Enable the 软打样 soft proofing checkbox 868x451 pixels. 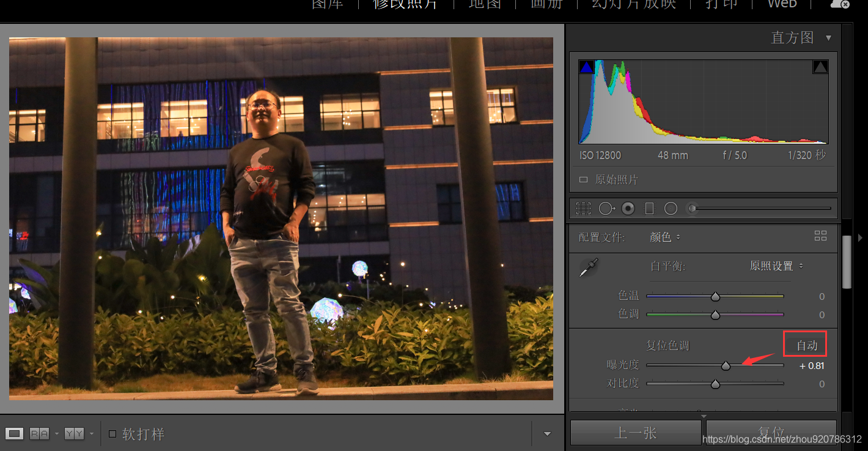click(x=112, y=434)
